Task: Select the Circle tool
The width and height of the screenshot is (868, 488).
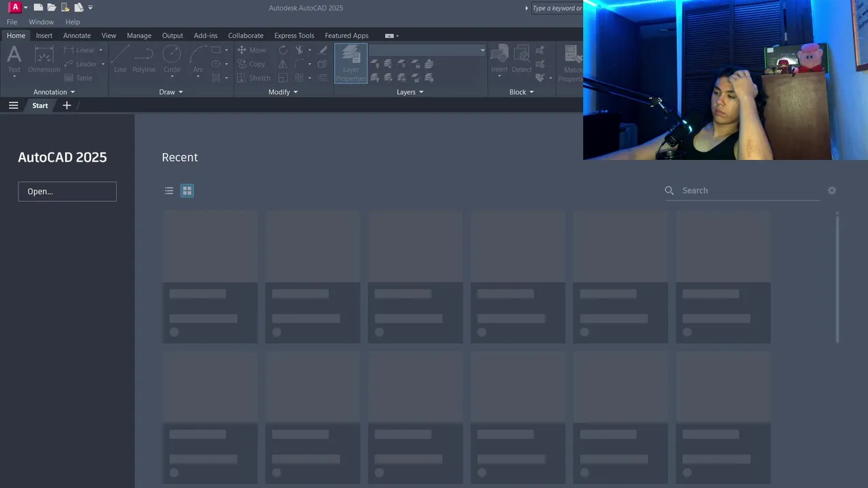Action: 172,60
